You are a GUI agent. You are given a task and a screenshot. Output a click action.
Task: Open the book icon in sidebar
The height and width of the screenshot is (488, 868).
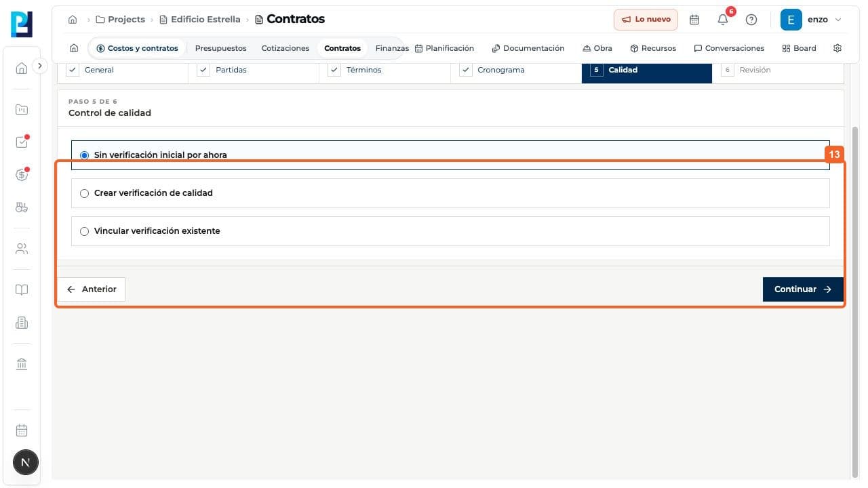22,290
